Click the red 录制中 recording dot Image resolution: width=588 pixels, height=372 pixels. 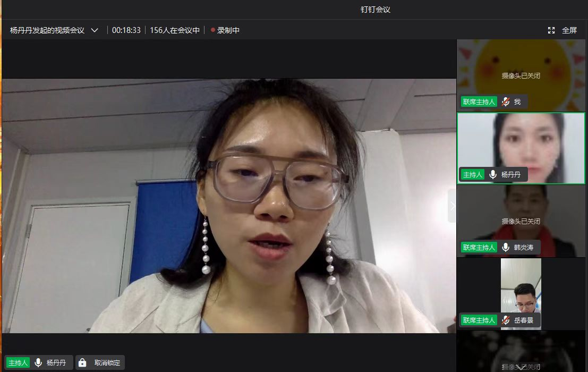tap(213, 30)
